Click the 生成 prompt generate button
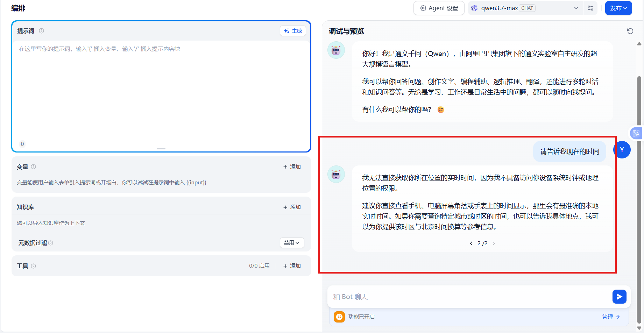The height and width of the screenshot is (333, 644). point(293,31)
